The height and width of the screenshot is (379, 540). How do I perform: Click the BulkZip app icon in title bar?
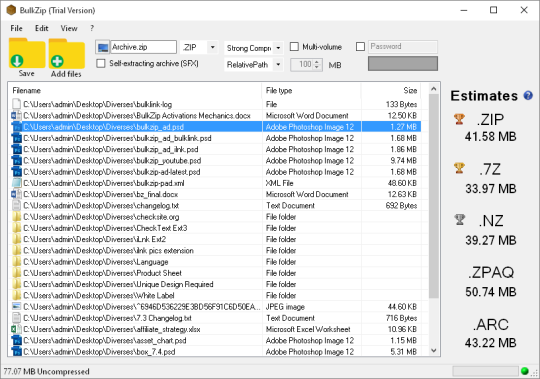tap(11, 10)
